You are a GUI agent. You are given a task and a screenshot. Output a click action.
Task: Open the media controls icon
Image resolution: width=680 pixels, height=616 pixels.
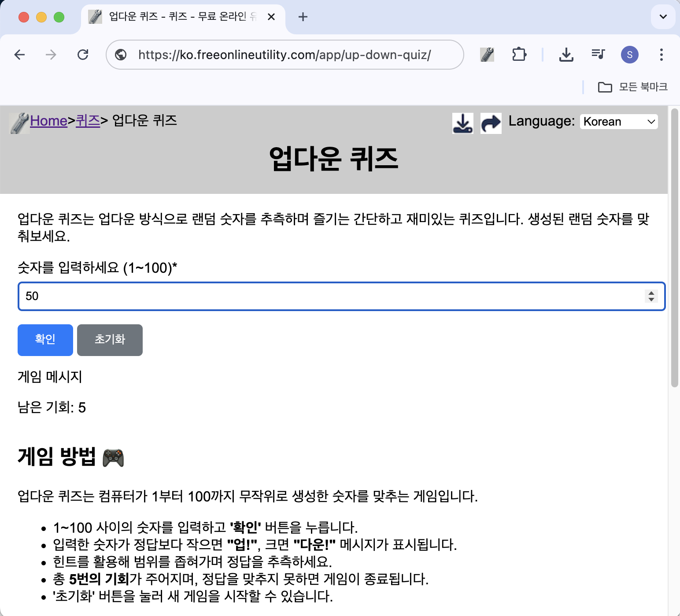click(598, 55)
